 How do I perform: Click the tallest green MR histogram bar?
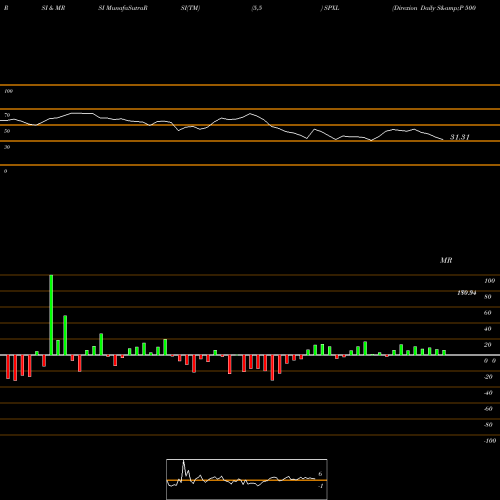pyautogui.click(x=51, y=315)
